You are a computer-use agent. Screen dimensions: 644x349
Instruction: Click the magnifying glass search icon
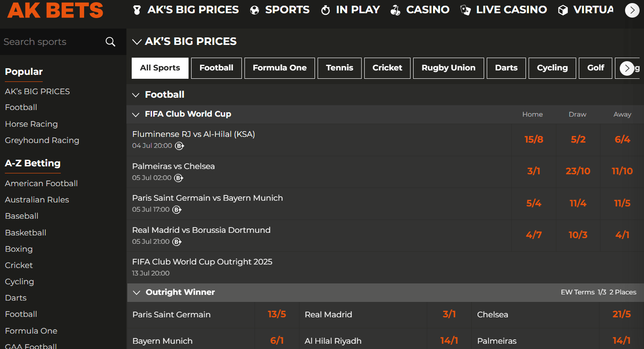[x=110, y=41]
